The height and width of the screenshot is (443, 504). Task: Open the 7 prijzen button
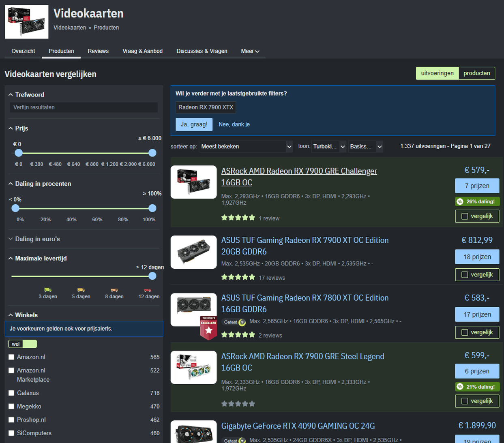477,186
